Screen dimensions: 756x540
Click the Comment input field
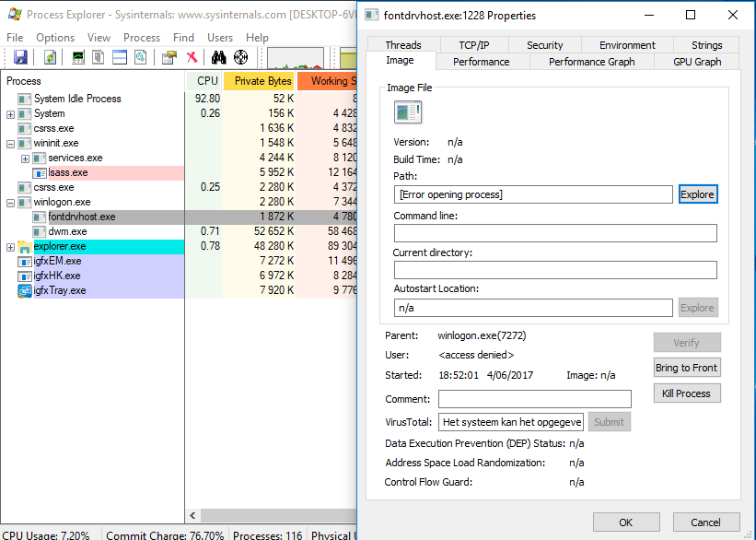(x=535, y=399)
